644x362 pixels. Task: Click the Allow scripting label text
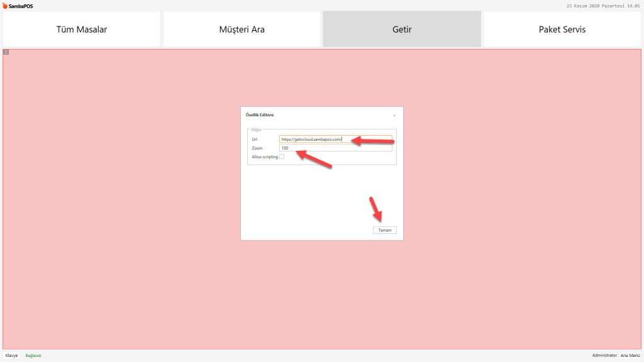pyautogui.click(x=264, y=156)
